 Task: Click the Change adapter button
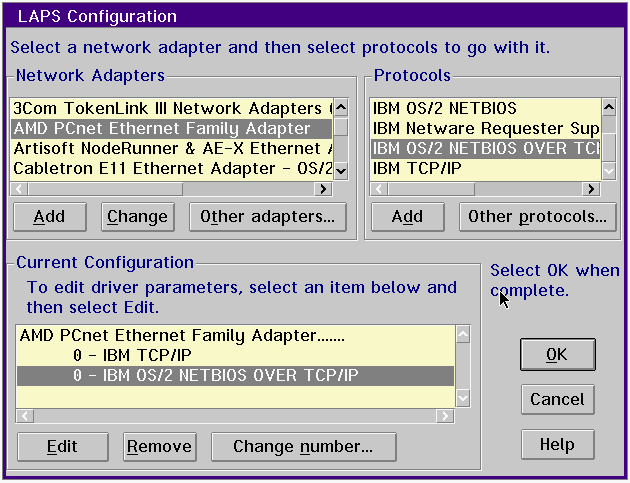click(x=137, y=217)
